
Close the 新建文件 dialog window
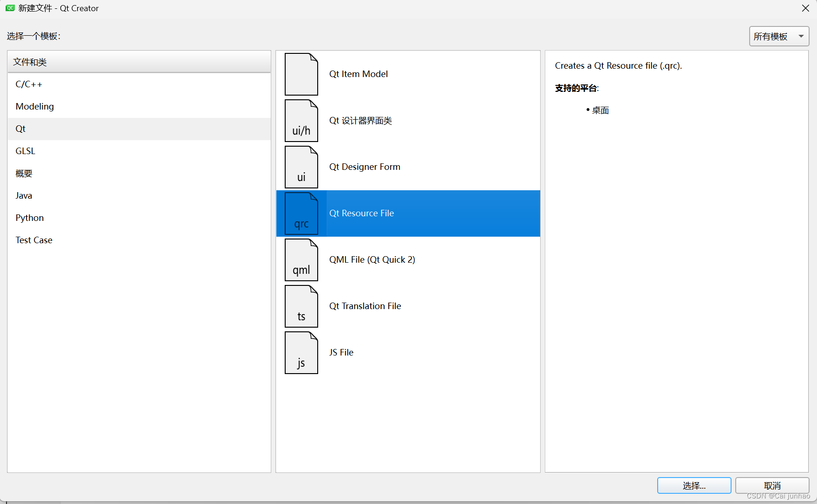pos(805,8)
